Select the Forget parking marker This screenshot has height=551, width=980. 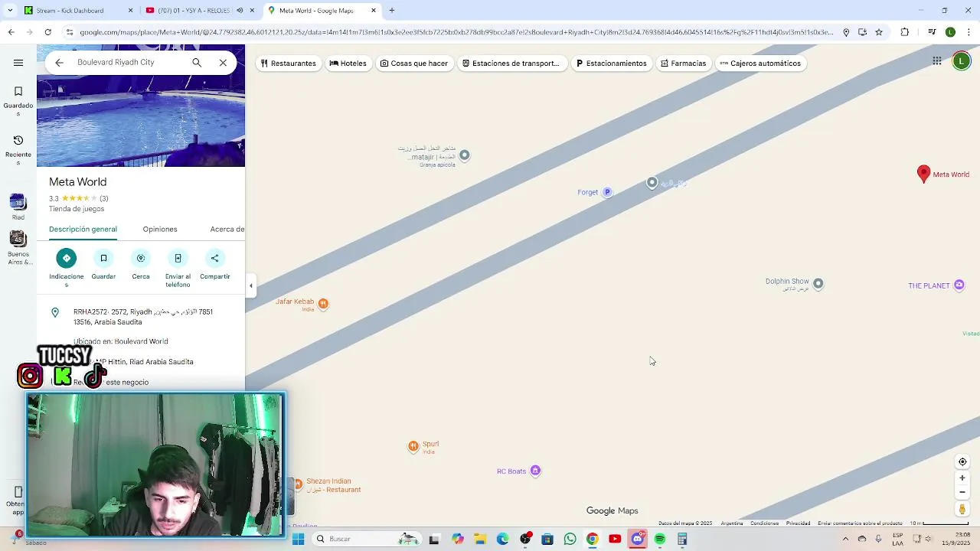607,192
